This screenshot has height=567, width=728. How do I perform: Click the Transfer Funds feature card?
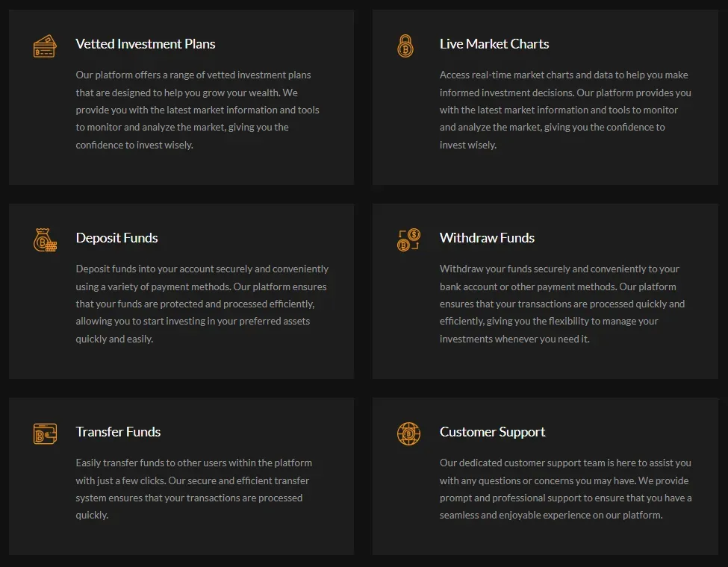[181, 476]
